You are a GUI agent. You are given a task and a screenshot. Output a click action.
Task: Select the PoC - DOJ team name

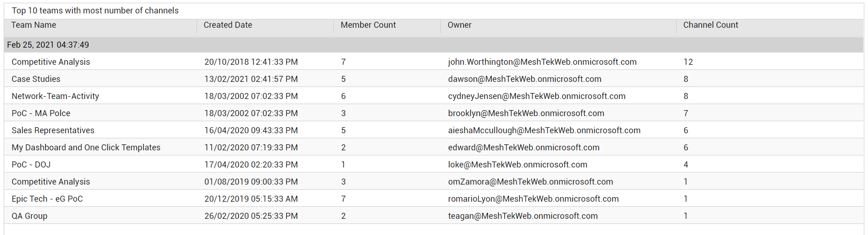pyautogui.click(x=31, y=165)
